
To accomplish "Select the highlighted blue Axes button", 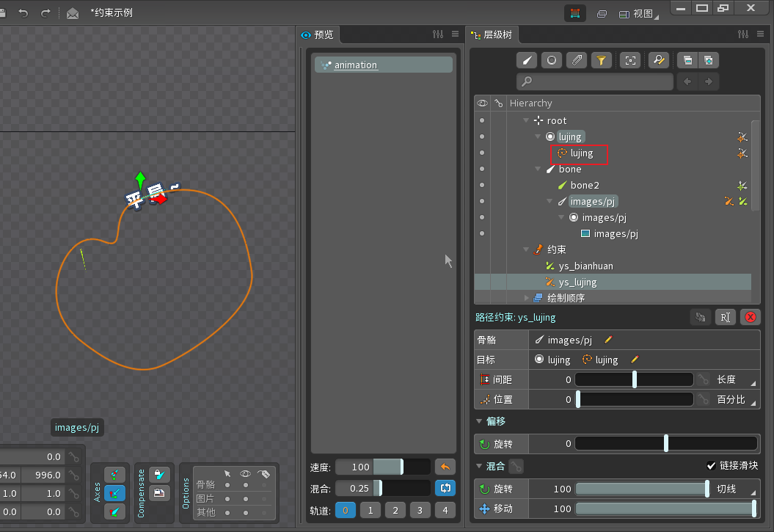I will click(114, 493).
